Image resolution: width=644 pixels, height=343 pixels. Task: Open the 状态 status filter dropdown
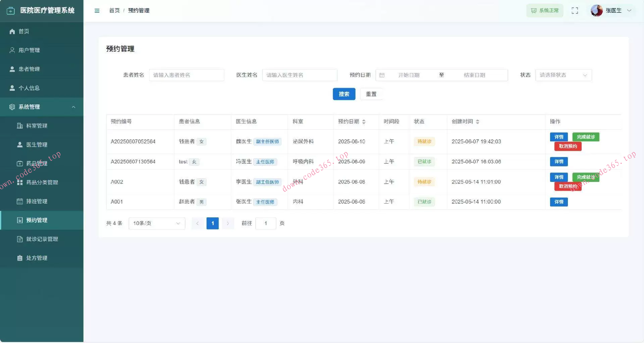coord(563,75)
